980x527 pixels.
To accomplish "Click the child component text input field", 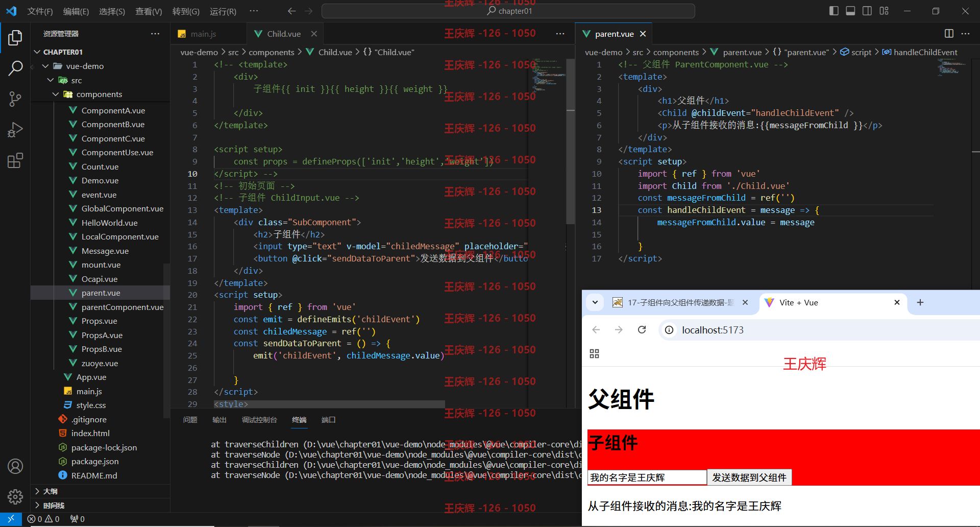I will click(x=647, y=477).
